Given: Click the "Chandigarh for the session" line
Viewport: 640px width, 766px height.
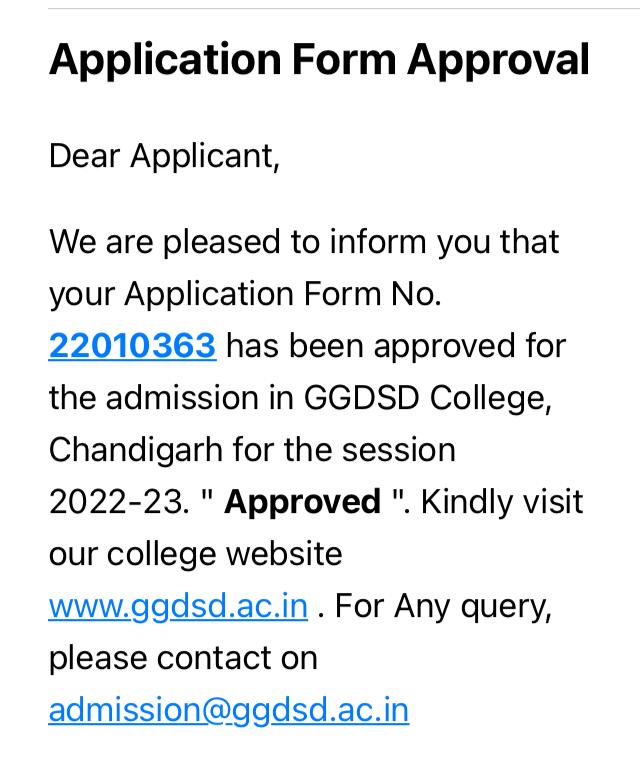Looking at the screenshot, I should pyautogui.click(x=252, y=450).
